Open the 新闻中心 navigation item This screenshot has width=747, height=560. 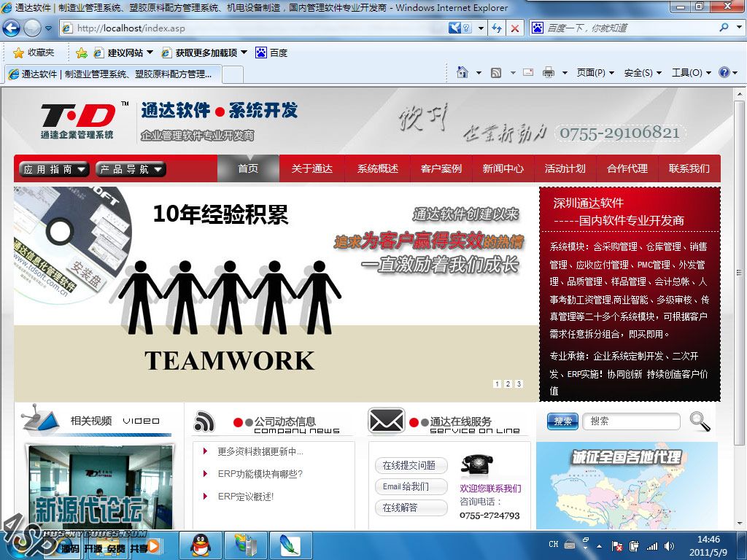tap(503, 168)
